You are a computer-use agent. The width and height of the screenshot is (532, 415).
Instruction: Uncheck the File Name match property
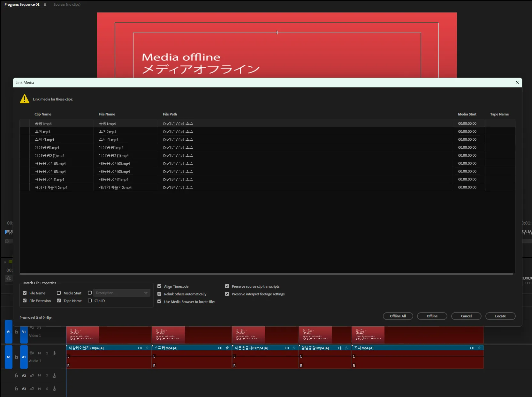click(x=25, y=293)
